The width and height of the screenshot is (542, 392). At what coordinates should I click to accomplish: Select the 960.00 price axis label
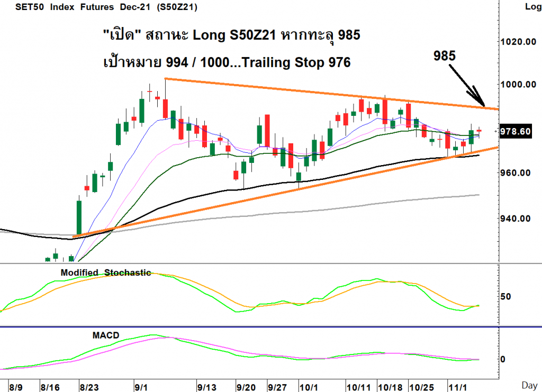516,172
